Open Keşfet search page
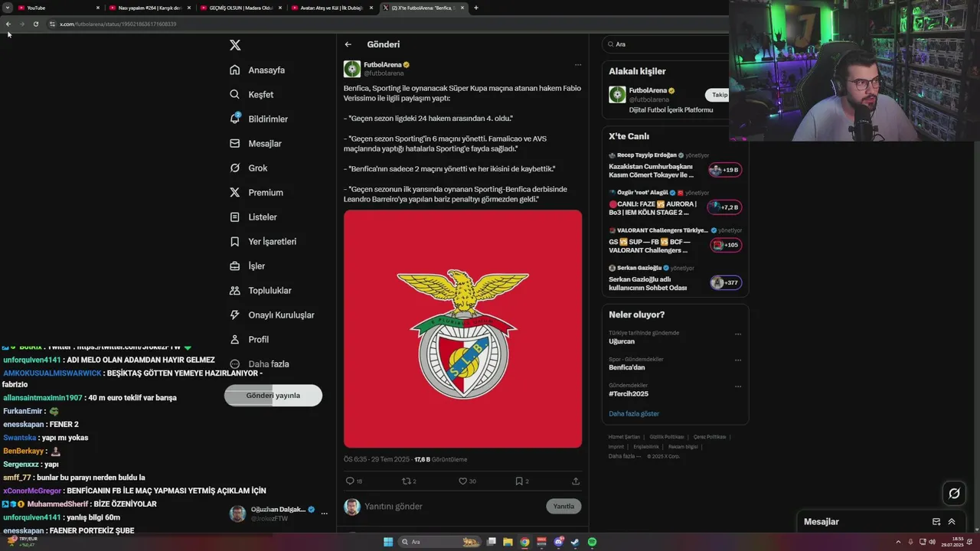This screenshot has height=551, width=980. point(251,94)
